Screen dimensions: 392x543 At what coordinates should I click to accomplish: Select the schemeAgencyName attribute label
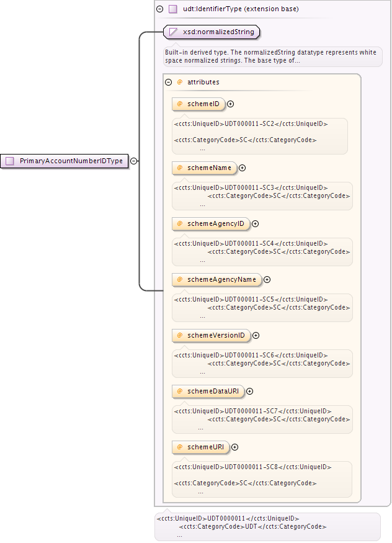(222, 279)
